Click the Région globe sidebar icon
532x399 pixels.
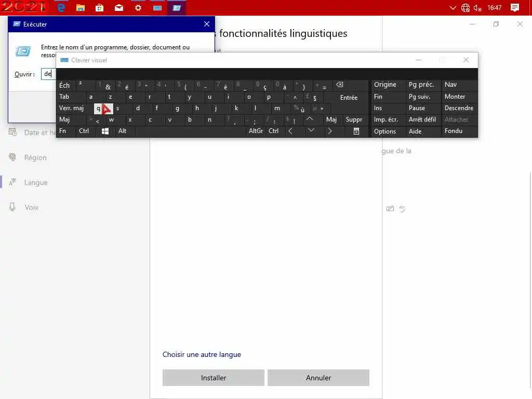12,157
